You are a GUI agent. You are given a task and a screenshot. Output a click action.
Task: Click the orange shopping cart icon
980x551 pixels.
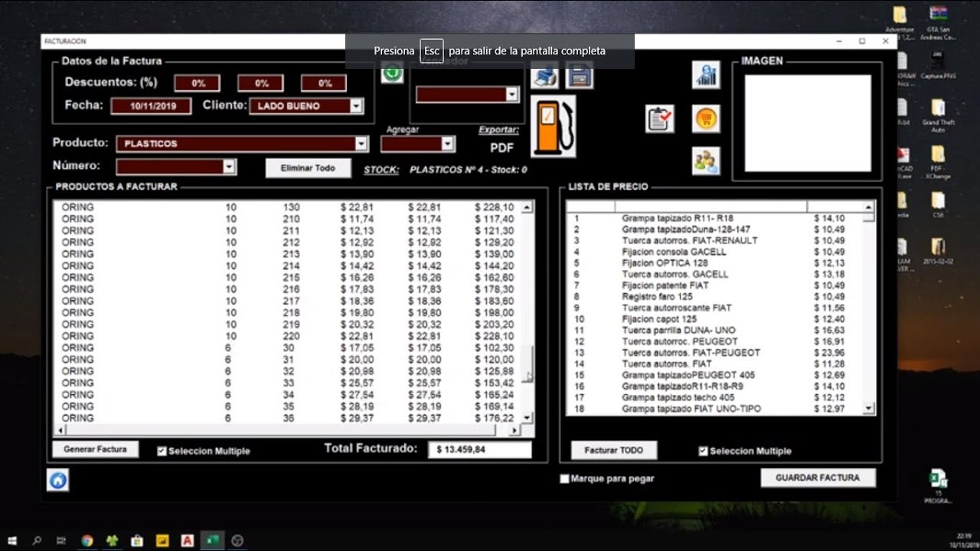706,119
